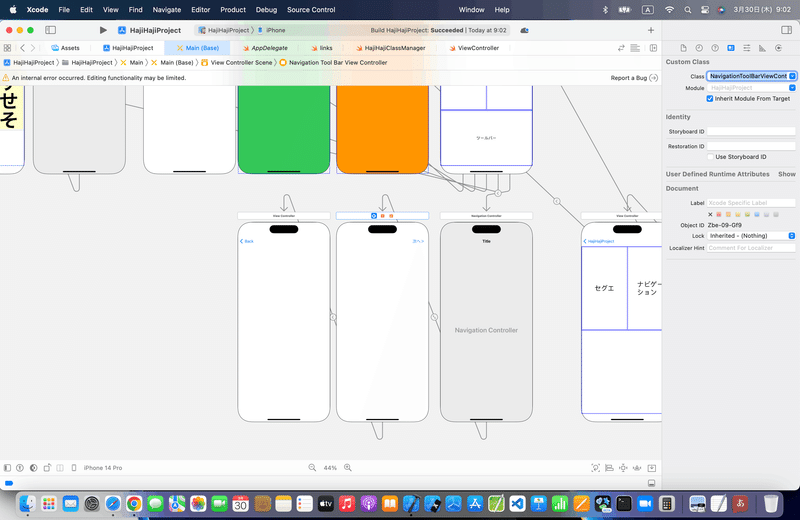Open the Connections inspector icon
The height and width of the screenshot is (520, 800).
coord(778,48)
